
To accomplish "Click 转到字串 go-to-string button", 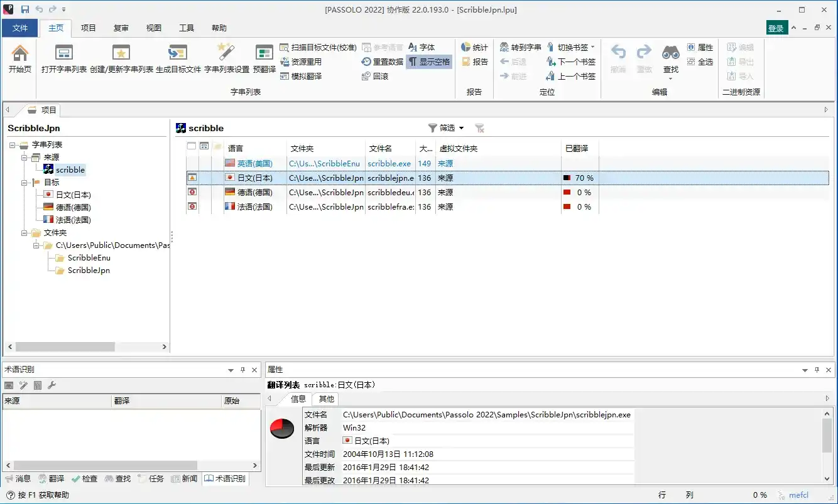I will [x=520, y=48].
